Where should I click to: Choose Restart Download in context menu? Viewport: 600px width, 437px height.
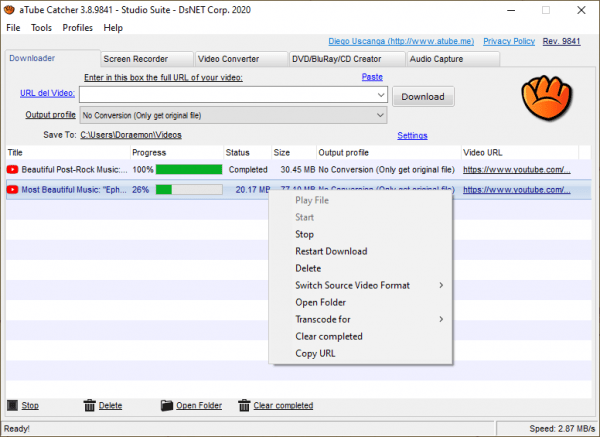[360, 251]
